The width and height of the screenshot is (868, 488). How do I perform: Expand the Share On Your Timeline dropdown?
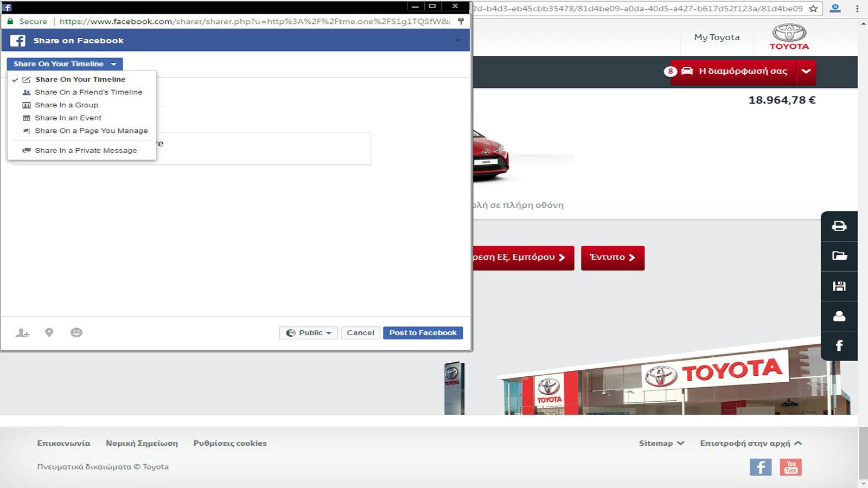click(x=65, y=64)
